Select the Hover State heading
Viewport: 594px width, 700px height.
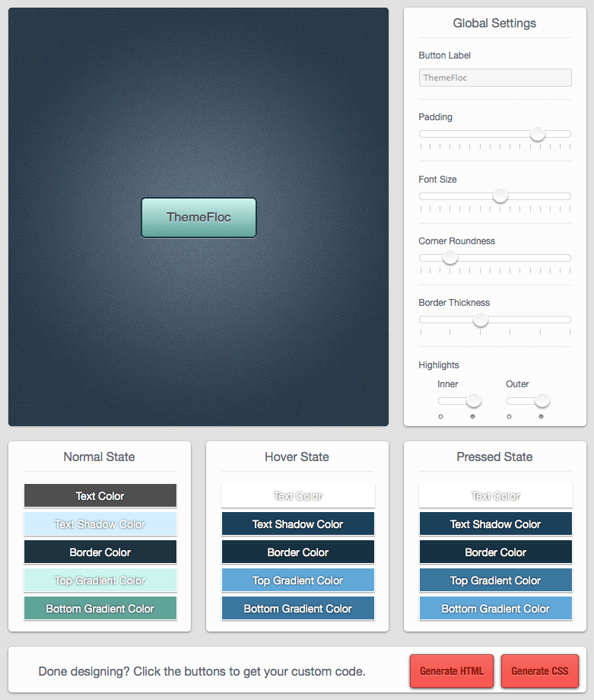(297, 457)
